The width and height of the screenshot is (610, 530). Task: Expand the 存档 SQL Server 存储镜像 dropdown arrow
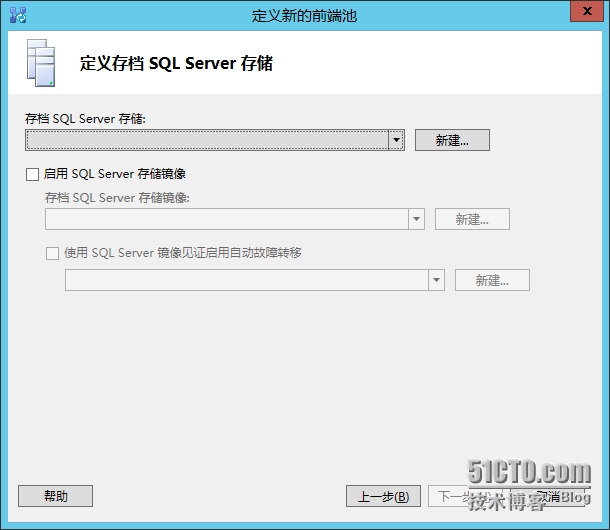pos(416,219)
